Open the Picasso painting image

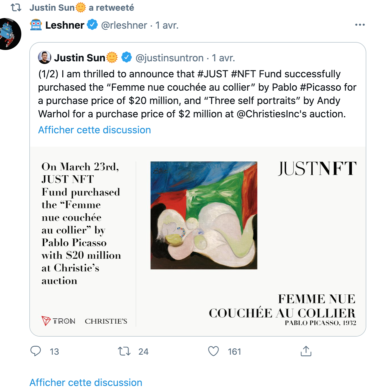(x=204, y=215)
